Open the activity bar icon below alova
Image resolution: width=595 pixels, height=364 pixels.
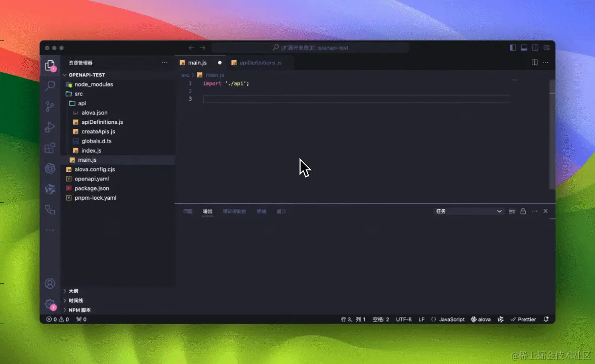pos(50,209)
